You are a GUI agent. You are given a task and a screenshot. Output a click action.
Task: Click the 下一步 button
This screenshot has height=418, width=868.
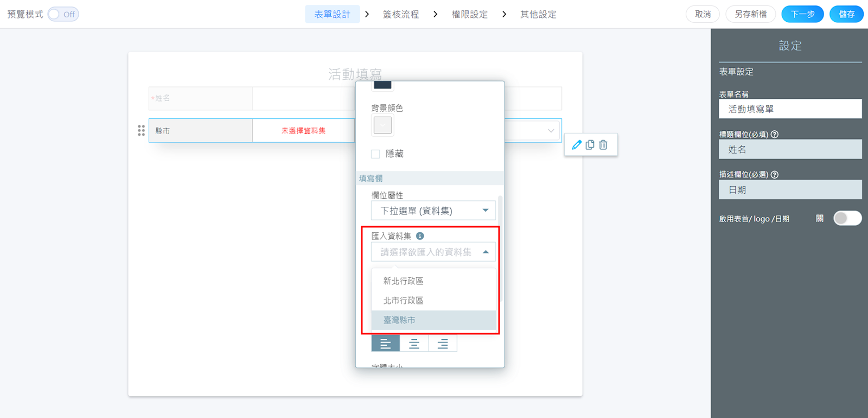pyautogui.click(x=802, y=14)
